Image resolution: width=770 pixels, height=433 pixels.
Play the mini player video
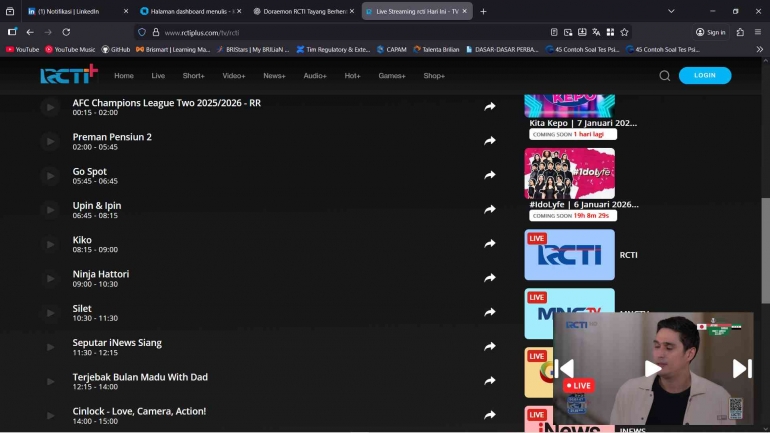[x=653, y=368]
